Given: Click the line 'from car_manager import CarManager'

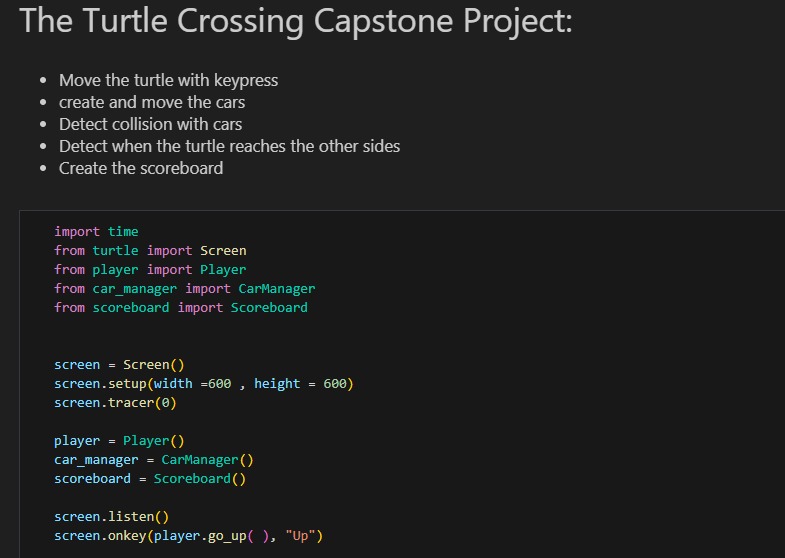Looking at the screenshot, I should tap(185, 289).
